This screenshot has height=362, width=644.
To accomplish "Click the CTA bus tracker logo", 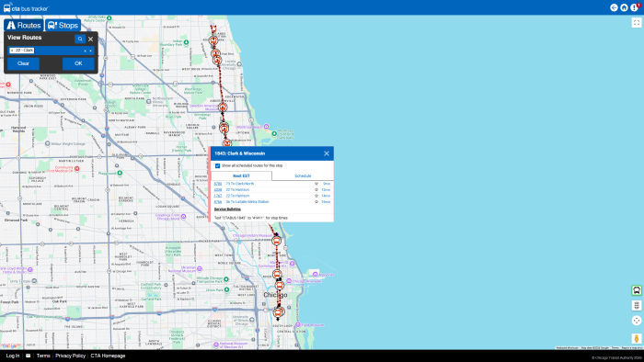I will click(x=26, y=7).
